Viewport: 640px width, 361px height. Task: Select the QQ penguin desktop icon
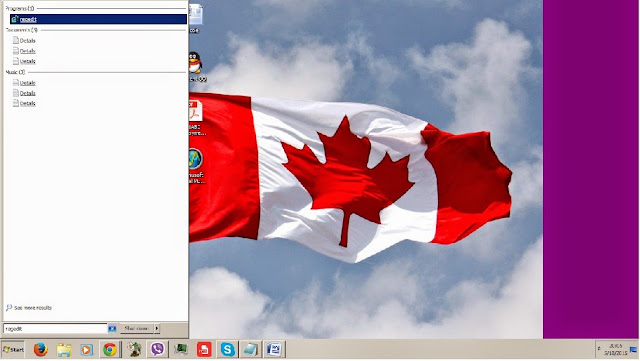coord(195,63)
